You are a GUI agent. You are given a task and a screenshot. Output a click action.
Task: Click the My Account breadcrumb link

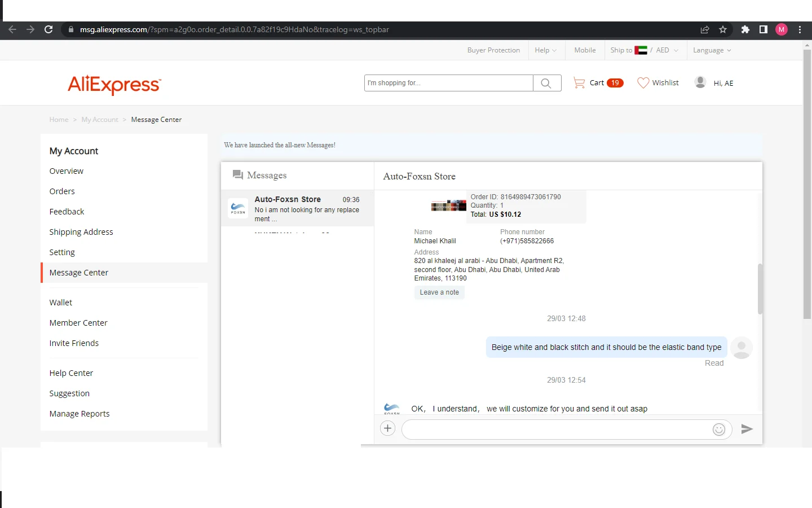100,120
